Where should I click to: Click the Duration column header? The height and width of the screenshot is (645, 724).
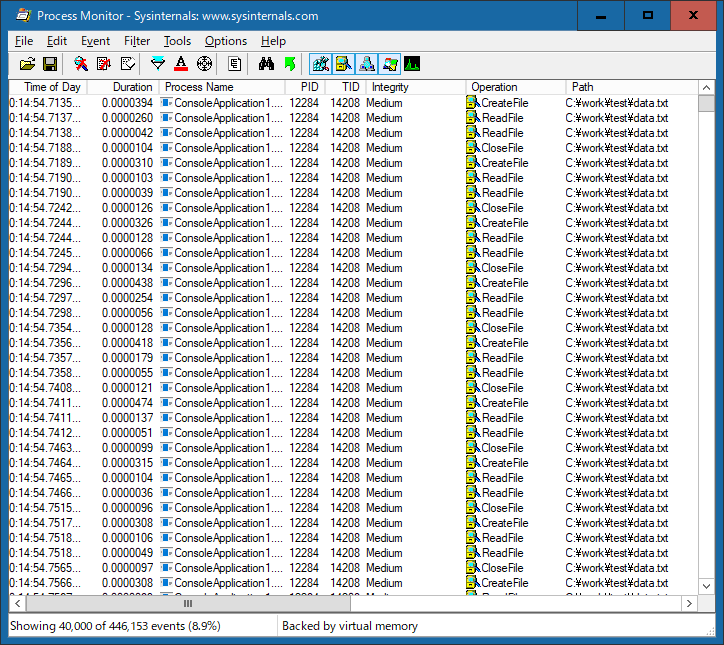(x=123, y=87)
